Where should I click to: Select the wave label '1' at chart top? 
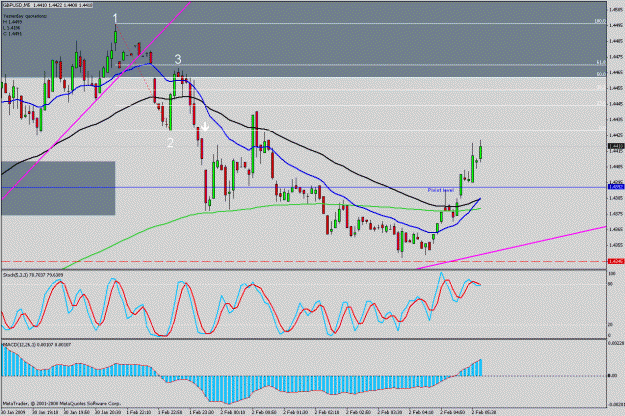pyautogui.click(x=115, y=18)
